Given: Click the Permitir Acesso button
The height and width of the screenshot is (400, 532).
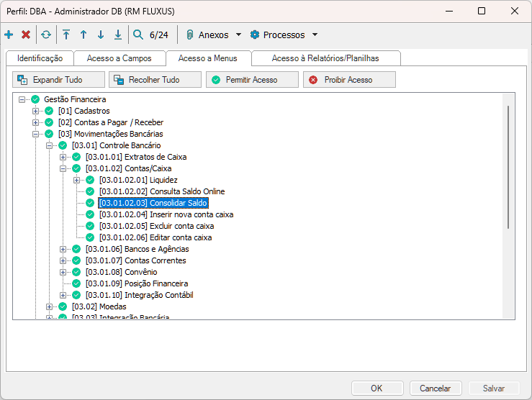Looking at the screenshot, I should [x=252, y=80].
